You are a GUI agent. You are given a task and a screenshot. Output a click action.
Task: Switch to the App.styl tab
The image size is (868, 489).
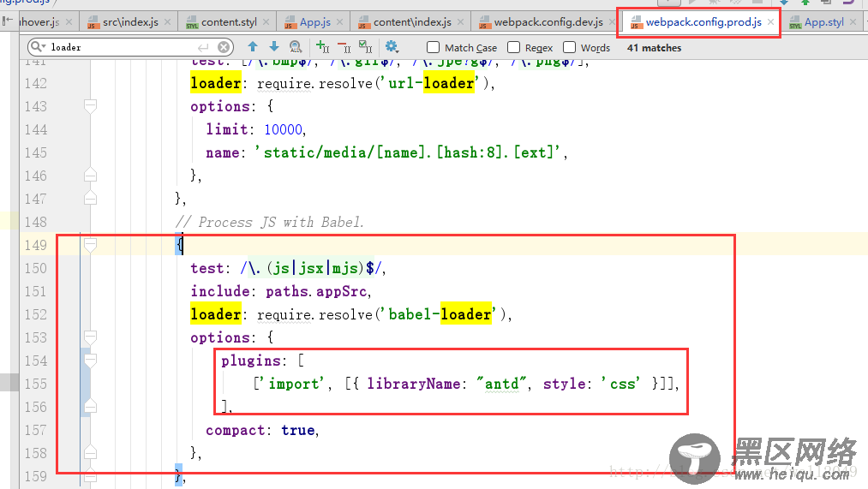pyautogui.click(x=823, y=22)
